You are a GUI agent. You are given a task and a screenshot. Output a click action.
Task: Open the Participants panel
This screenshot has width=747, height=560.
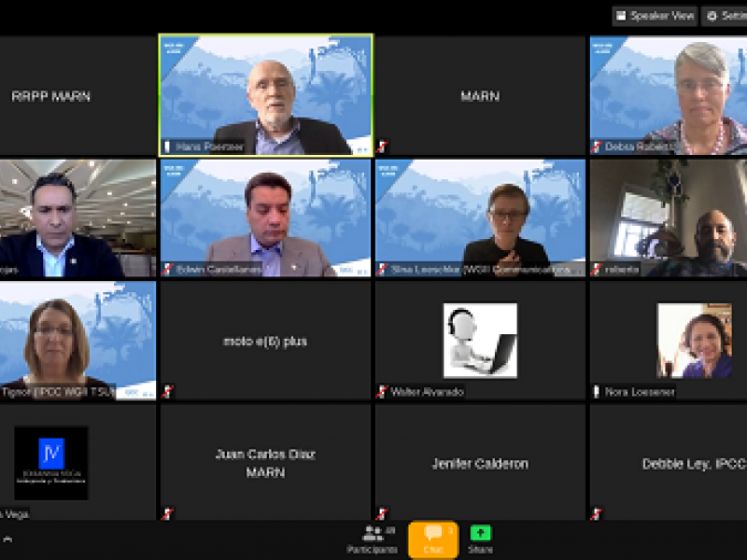click(372, 540)
